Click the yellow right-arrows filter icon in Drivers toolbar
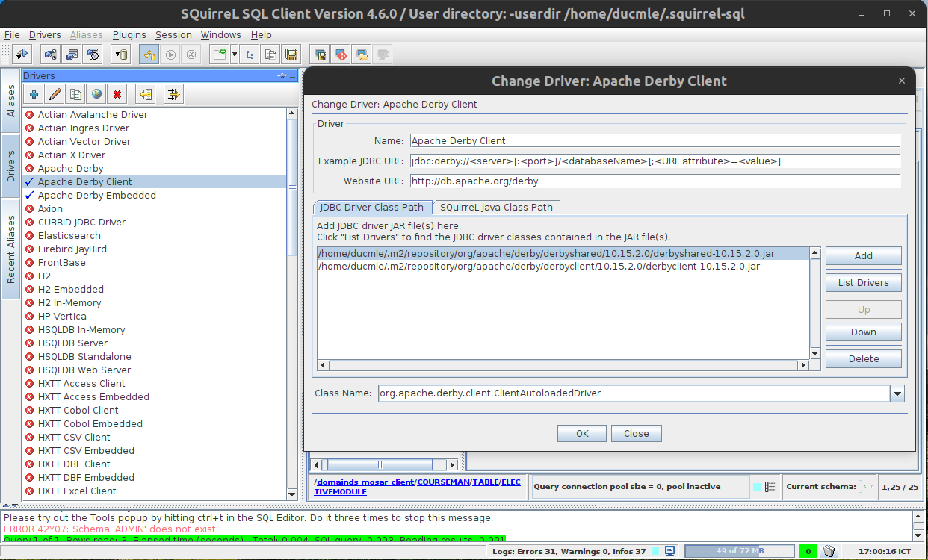 tap(174, 94)
